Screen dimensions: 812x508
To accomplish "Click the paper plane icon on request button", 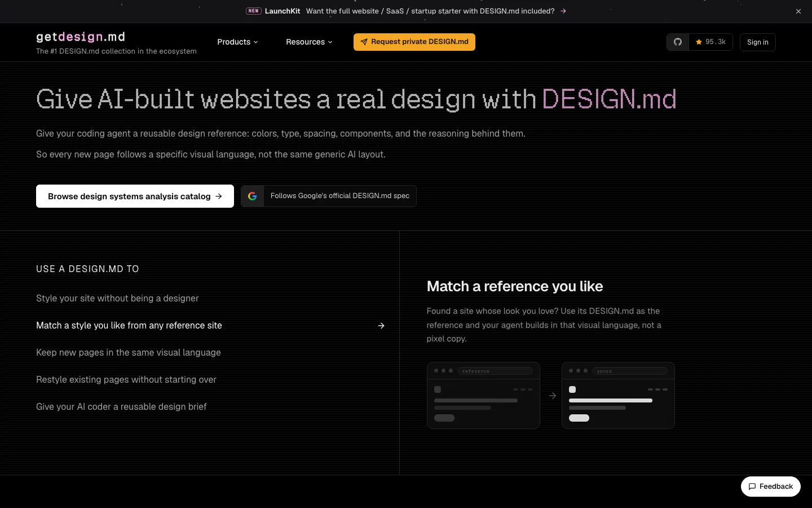I will (364, 42).
